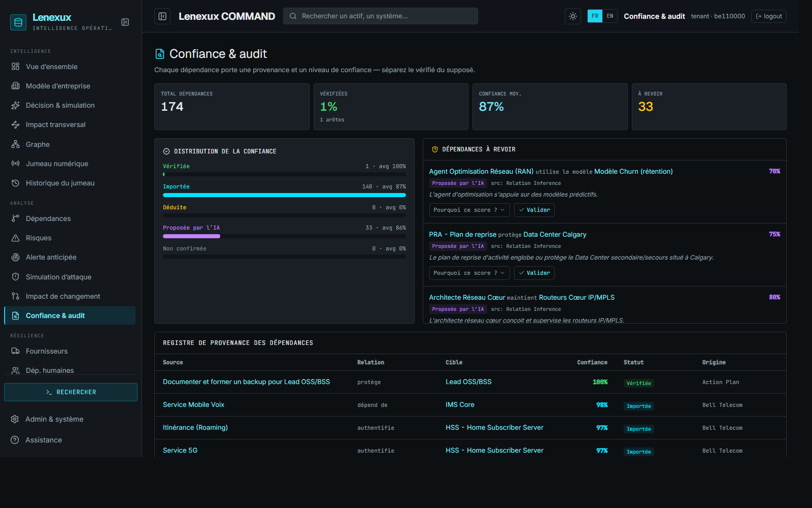Go to Dép. humaines menu item
This screenshot has width=812, height=508.
pos(70,370)
